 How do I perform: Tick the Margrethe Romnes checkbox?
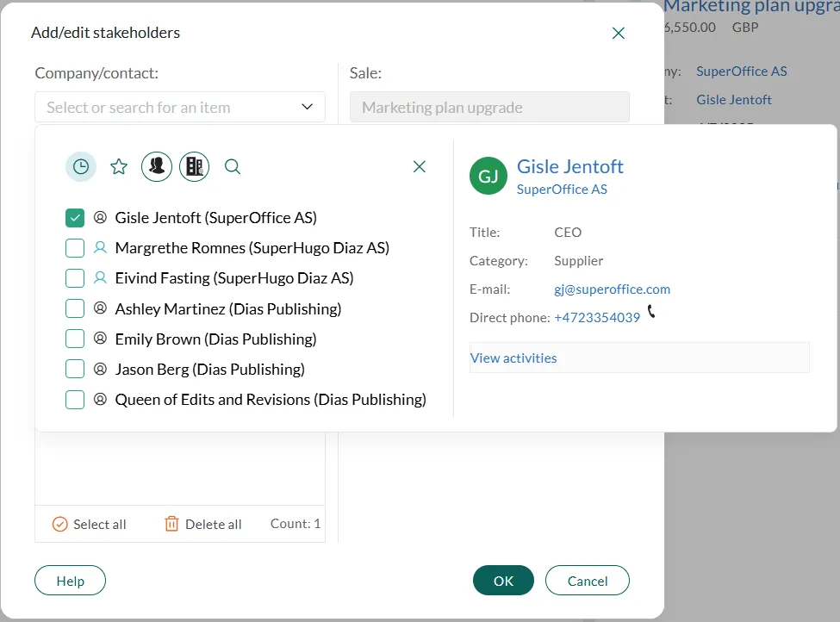tap(75, 248)
